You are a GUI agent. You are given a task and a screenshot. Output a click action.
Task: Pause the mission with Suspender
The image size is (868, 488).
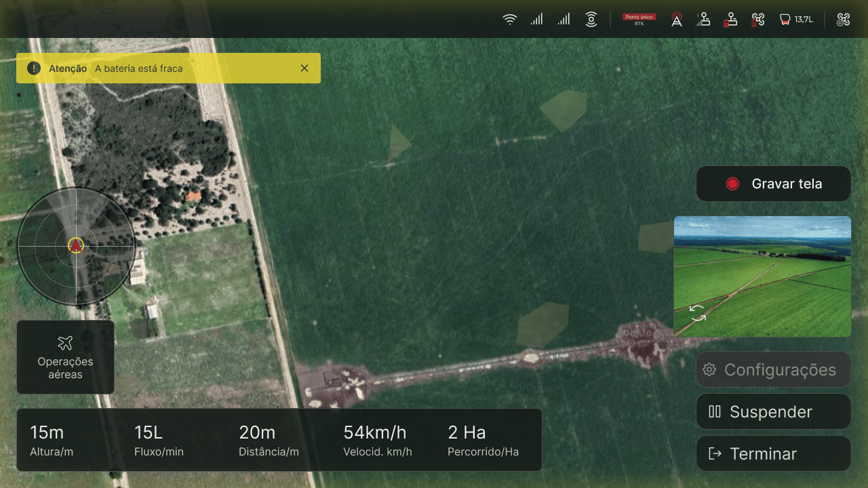(x=773, y=411)
